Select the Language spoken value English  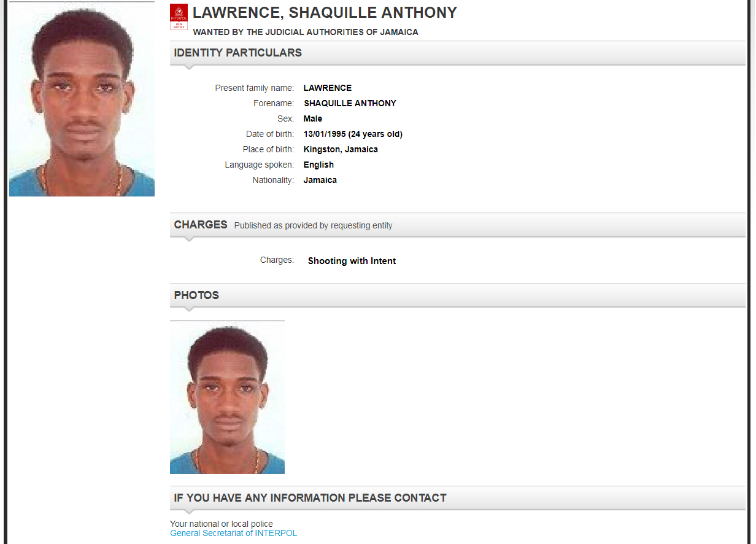click(x=318, y=165)
